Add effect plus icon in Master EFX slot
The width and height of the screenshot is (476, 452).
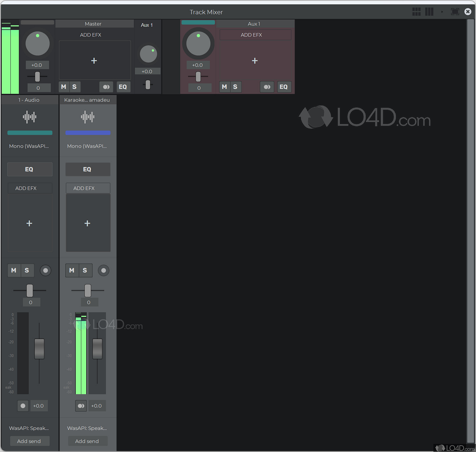point(94,61)
